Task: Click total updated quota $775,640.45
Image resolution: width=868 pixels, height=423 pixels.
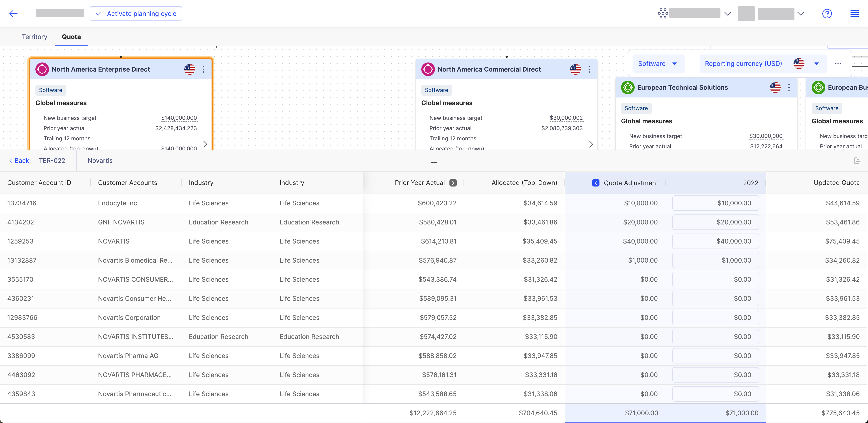Action: tap(840, 413)
